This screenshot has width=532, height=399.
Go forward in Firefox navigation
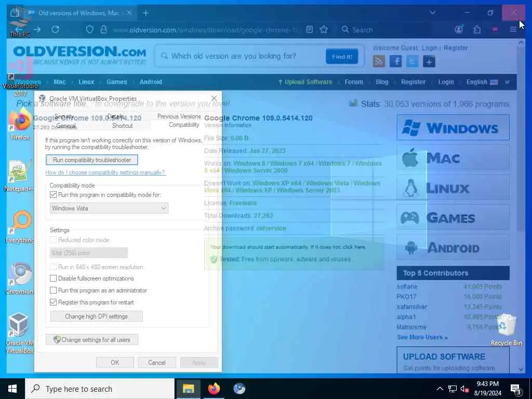[37, 30]
